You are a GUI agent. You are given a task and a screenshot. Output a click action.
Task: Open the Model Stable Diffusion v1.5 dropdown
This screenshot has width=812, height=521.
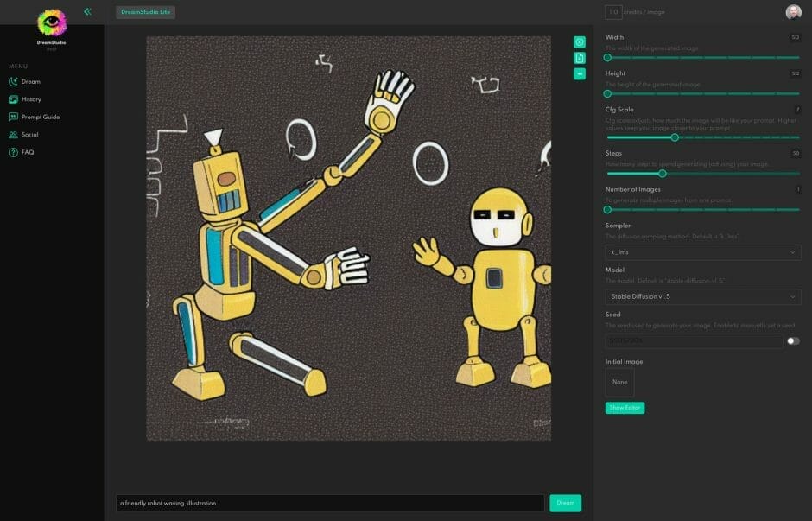point(702,296)
